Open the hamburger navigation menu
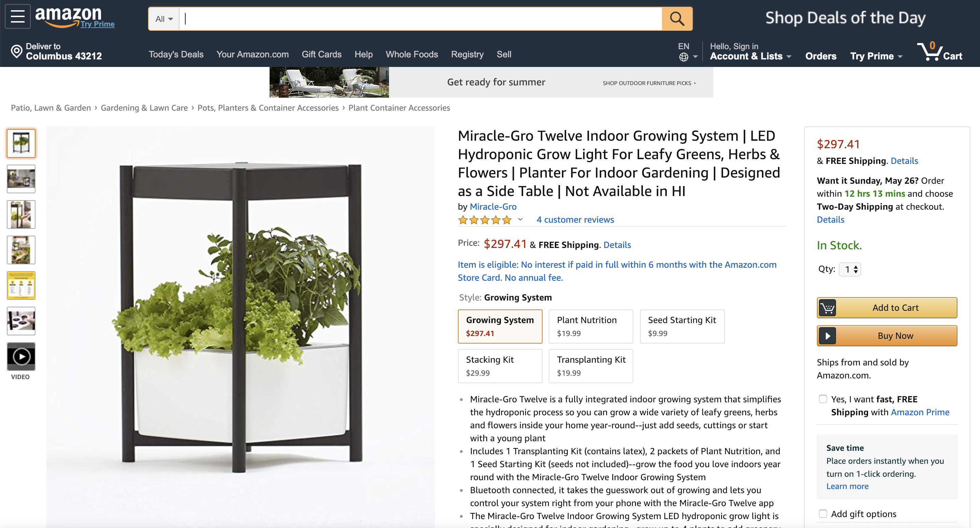980x528 pixels. point(17,16)
